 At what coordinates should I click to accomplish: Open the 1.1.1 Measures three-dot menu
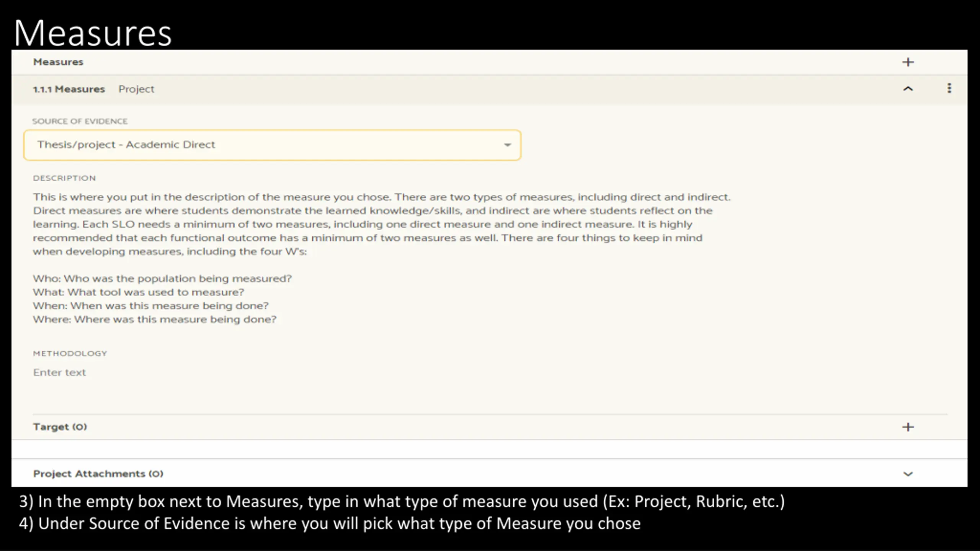[x=949, y=88]
